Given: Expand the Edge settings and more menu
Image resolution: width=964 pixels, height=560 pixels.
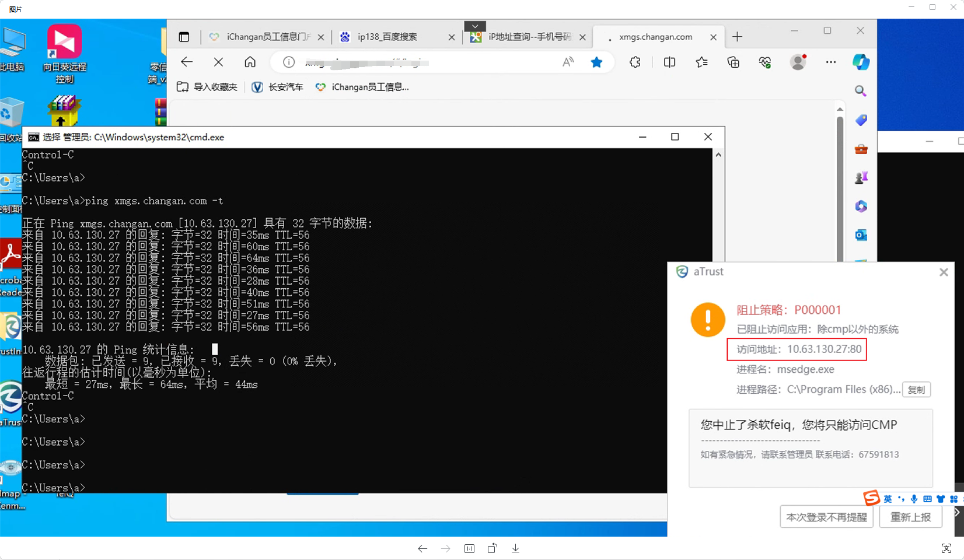Looking at the screenshot, I should click(x=830, y=62).
